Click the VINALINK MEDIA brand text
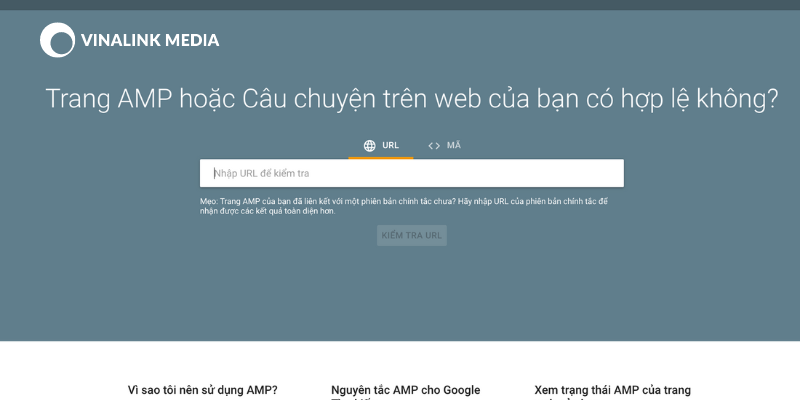The height and width of the screenshot is (400, 800). [x=150, y=40]
